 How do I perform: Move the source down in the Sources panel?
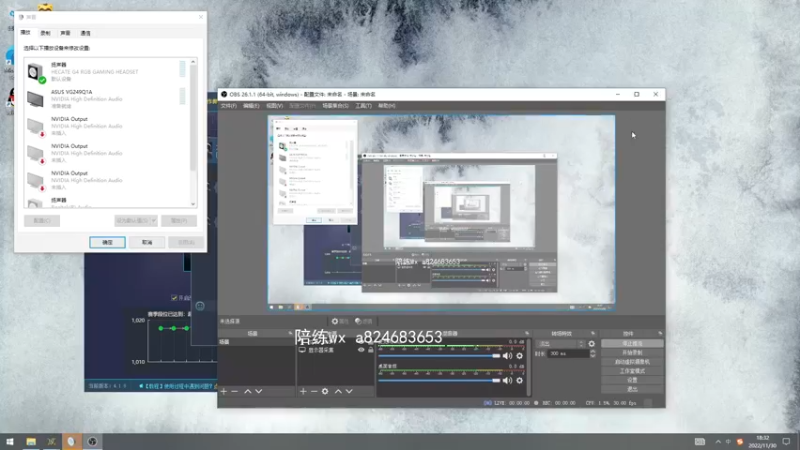pyautogui.click(x=349, y=391)
